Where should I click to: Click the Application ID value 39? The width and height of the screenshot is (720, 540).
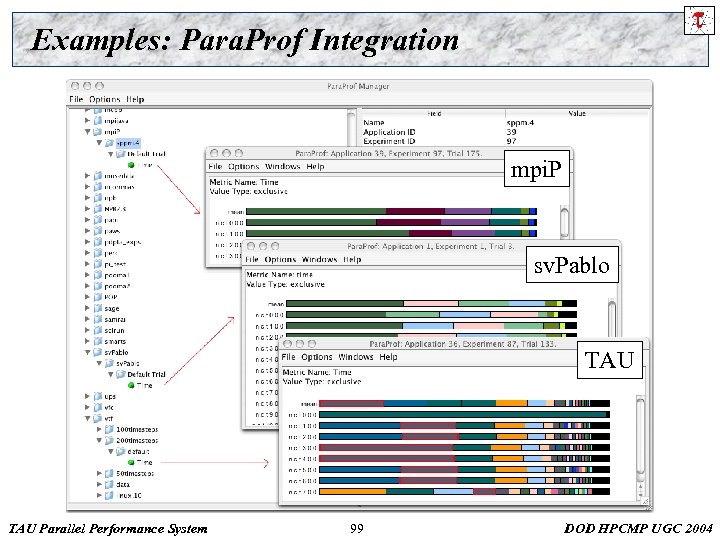tap(511, 132)
